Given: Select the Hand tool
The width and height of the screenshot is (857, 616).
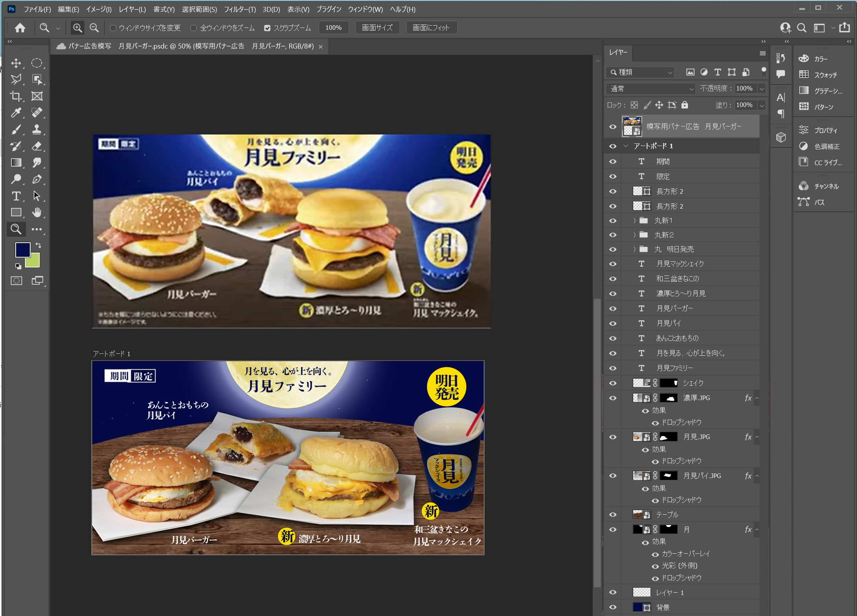Looking at the screenshot, I should click(37, 213).
